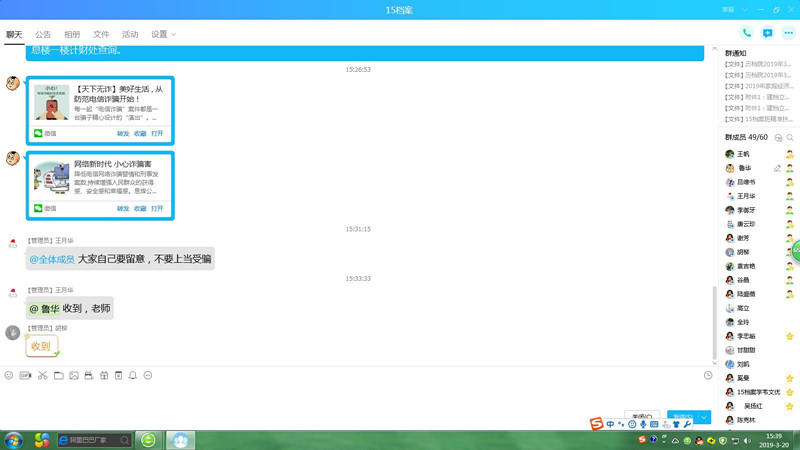Click 转发 on the 网络新时代 article card
Screen dimensions: 800x450
[x=123, y=209]
